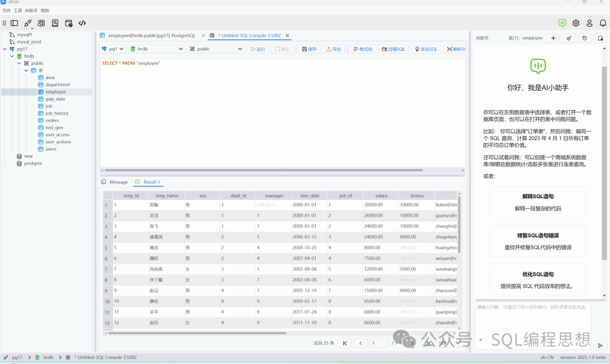Open the 帮助 menu
This screenshot has height=364, width=610.
(45, 11)
